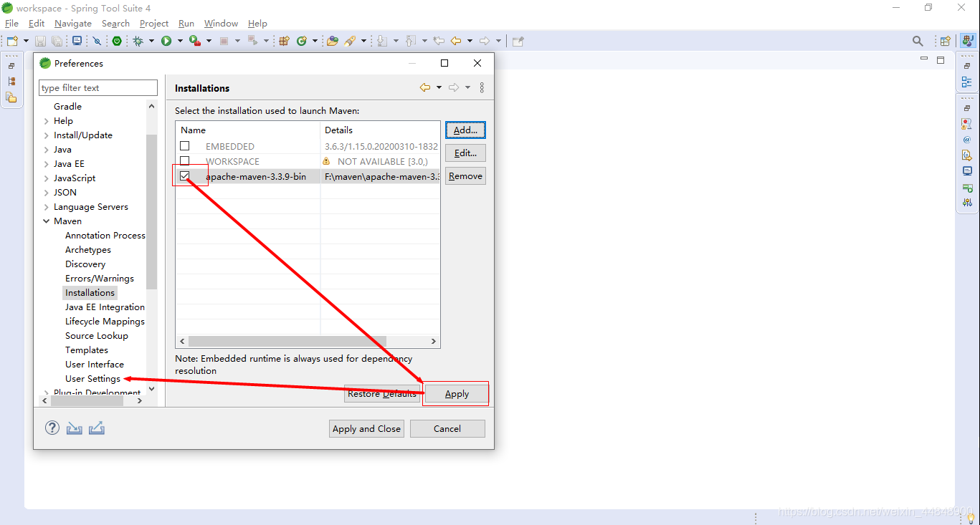The width and height of the screenshot is (980, 525).
Task: Click the type filter text field
Action: [x=98, y=87]
